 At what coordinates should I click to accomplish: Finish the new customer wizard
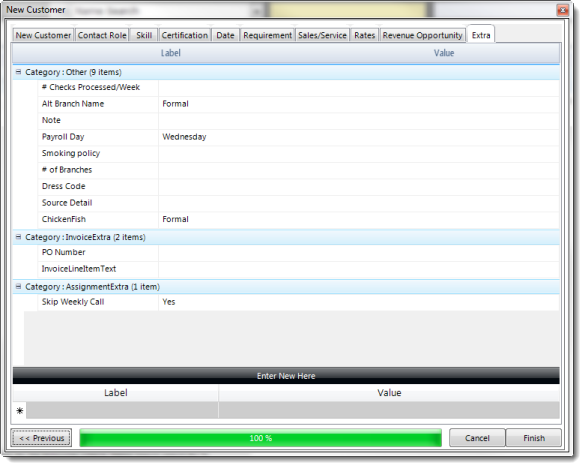click(534, 438)
